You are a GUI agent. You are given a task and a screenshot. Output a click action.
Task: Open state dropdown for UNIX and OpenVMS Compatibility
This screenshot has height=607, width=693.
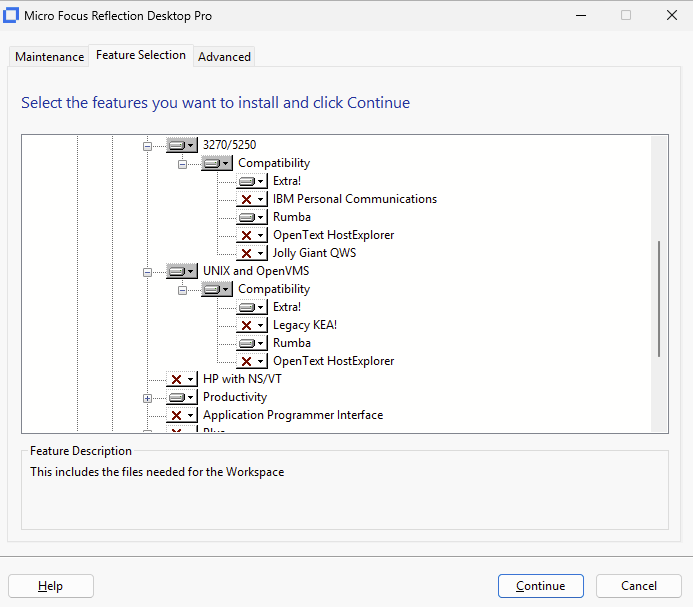tap(217, 289)
